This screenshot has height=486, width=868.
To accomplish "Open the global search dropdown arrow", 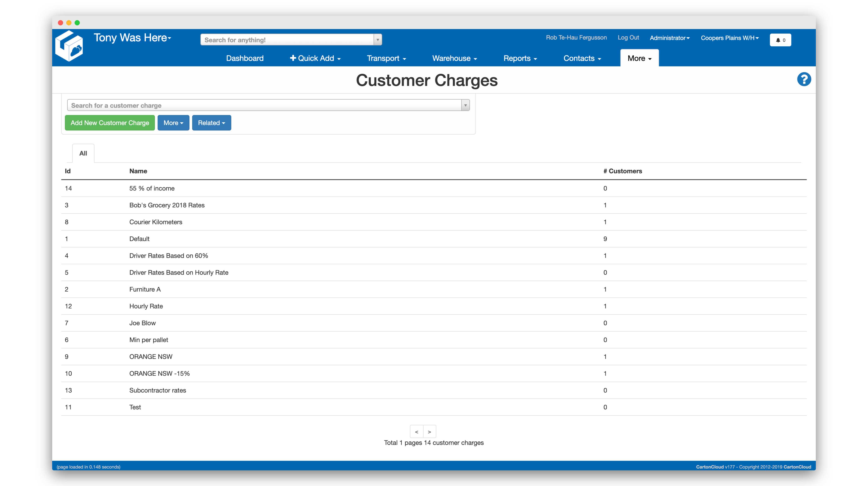I will [x=378, y=39].
